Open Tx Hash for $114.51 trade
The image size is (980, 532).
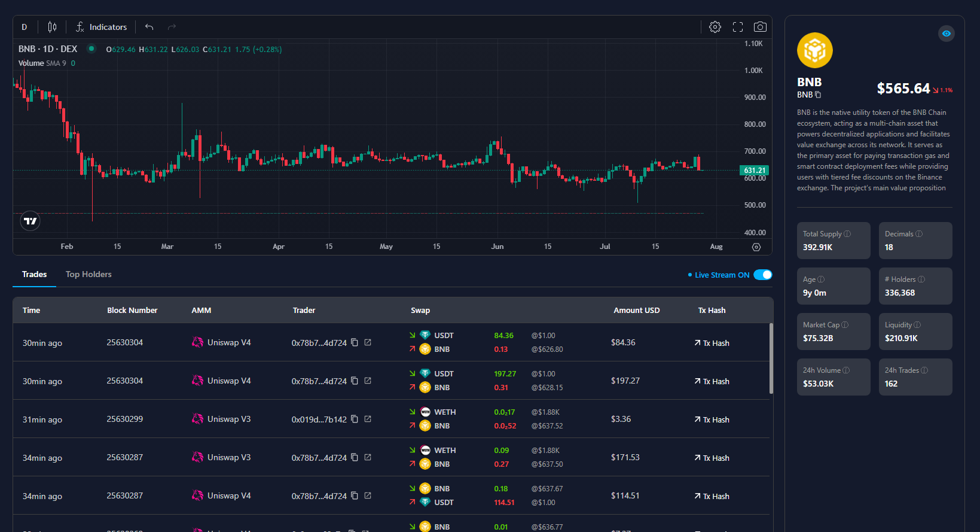click(x=712, y=496)
